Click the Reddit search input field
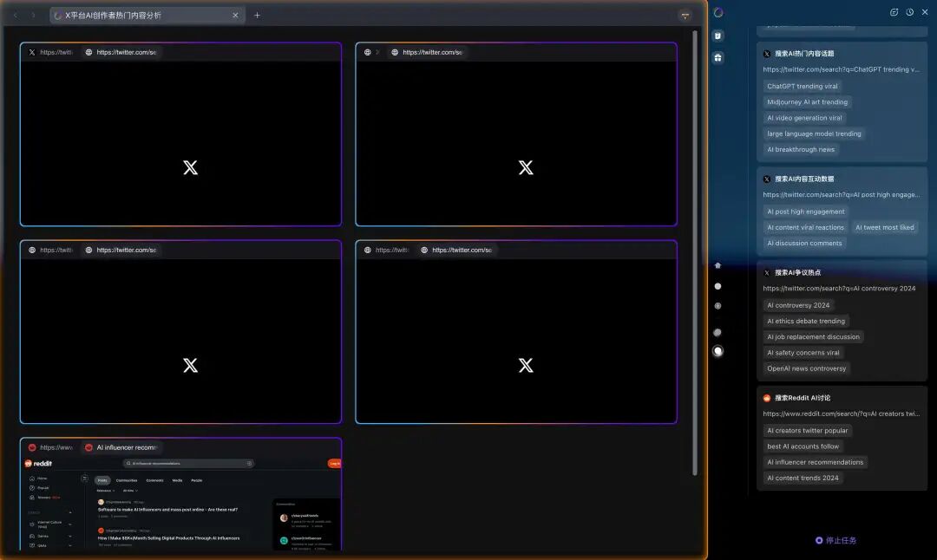This screenshot has width=937, height=560. pyautogui.click(x=188, y=463)
